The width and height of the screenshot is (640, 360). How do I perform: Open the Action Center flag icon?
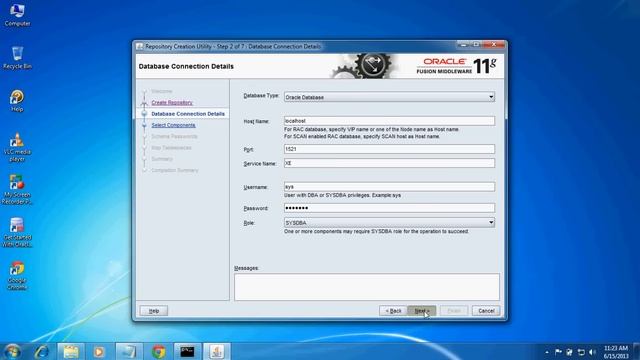(558, 352)
